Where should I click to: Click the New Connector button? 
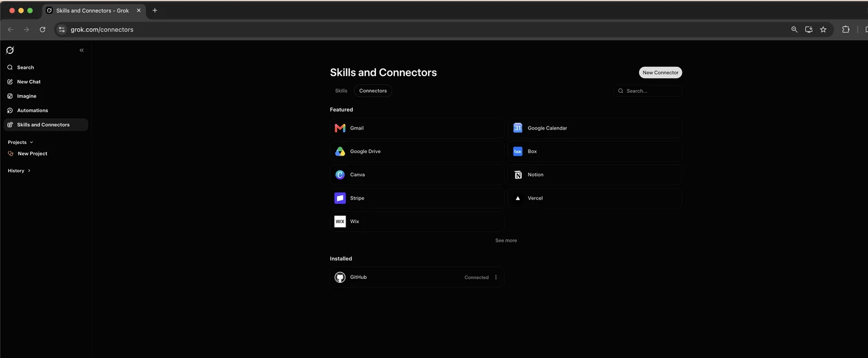660,73
